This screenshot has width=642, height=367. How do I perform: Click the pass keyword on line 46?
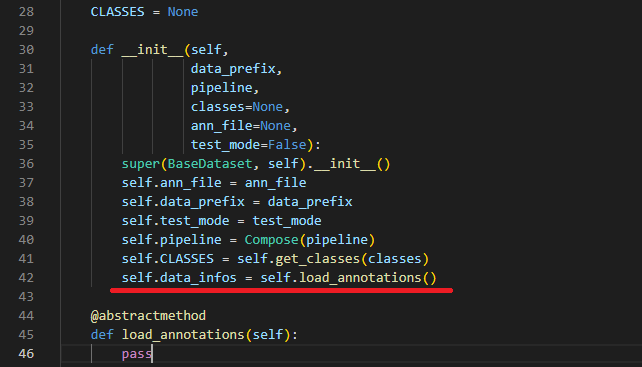coord(137,354)
